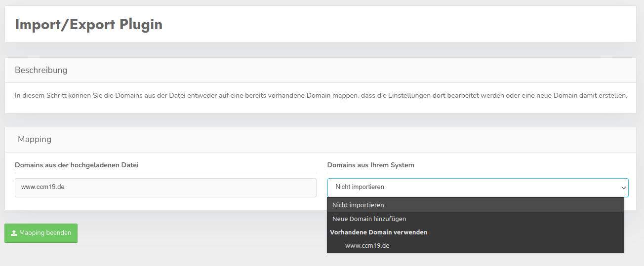
Task: Focus the uploaded domain field www.ccm19.de
Action: coord(165,188)
